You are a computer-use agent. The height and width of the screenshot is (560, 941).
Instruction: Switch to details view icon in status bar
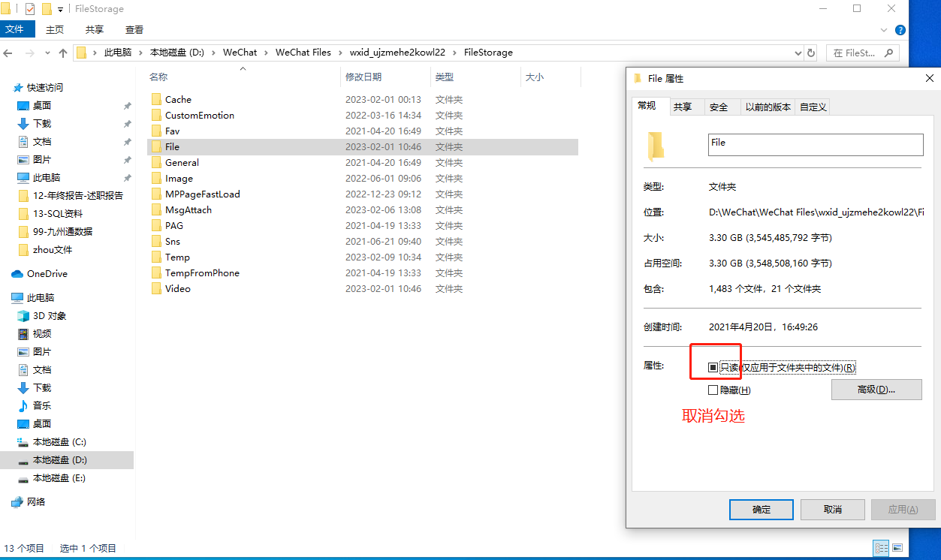click(881, 548)
